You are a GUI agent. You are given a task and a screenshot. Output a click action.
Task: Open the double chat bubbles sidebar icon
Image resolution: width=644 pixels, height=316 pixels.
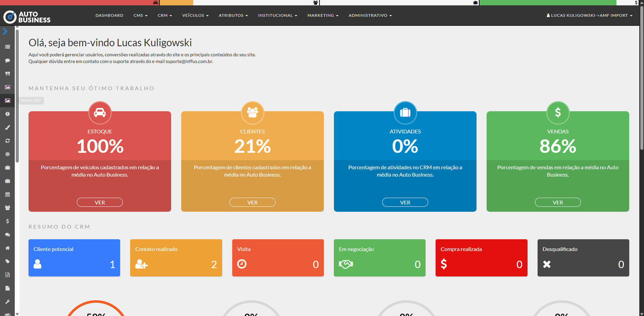pyautogui.click(x=7, y=235)
